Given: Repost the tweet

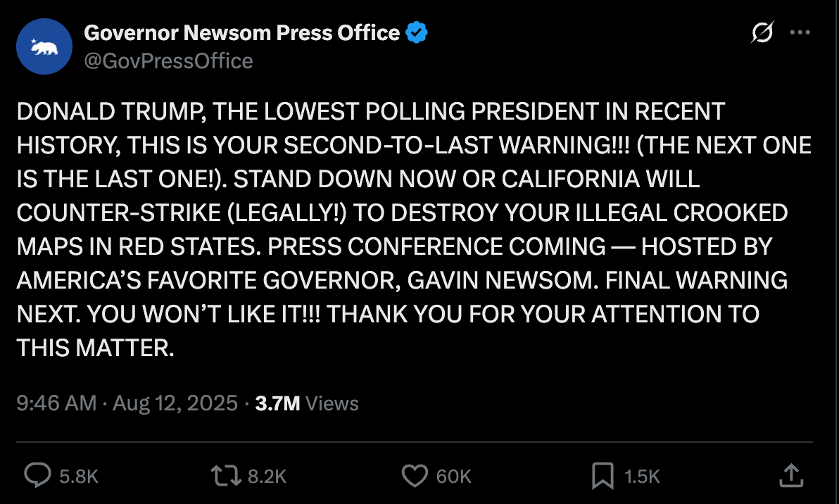Looking at the screenshot, I should (x=227, y=476).
